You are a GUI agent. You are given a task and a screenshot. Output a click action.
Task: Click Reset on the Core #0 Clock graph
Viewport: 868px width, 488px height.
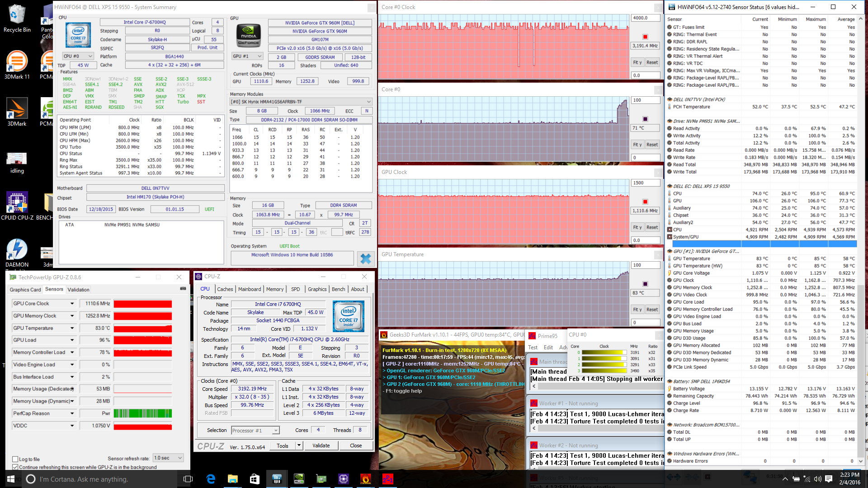tap(652, 62)
